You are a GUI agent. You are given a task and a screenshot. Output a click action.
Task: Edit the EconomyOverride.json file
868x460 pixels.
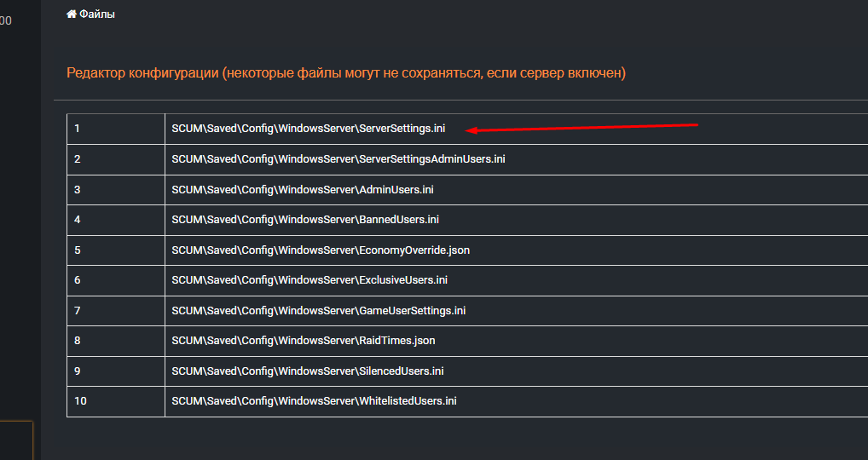coord(321,250)
